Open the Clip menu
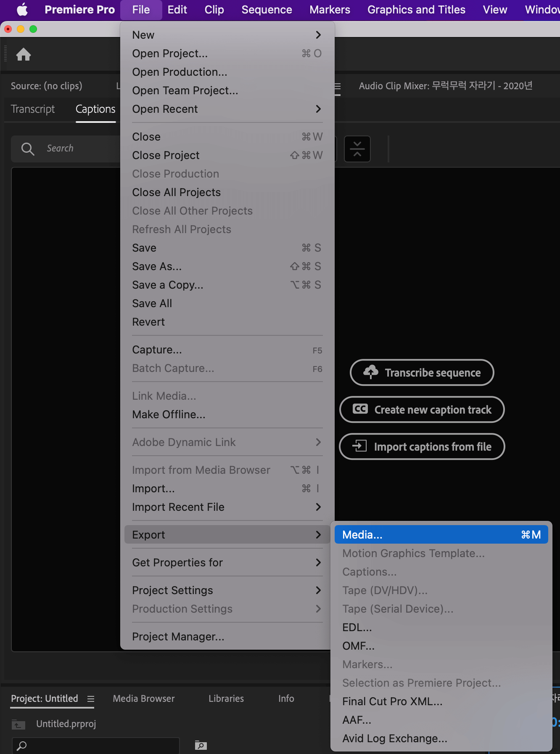Viewport: 560px width, 754px height. tap(214, 10)
